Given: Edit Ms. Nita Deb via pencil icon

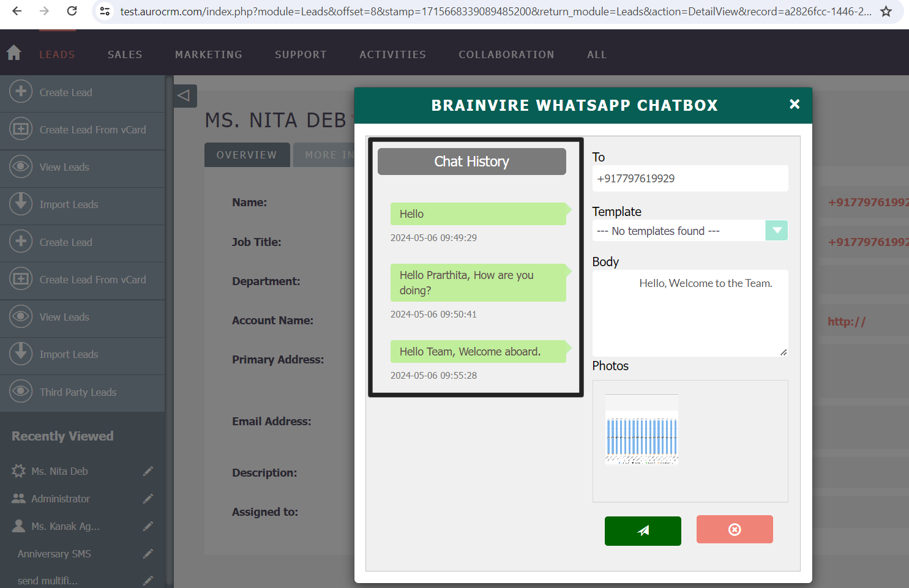Looking at the screenshot, I should tap(148, 471).
